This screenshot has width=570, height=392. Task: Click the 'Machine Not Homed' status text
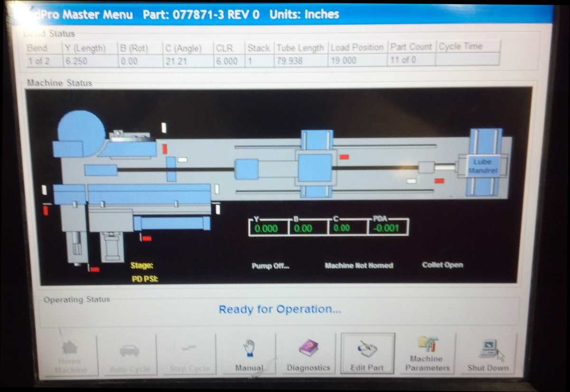pyautogui.click(x=359, y=266)
